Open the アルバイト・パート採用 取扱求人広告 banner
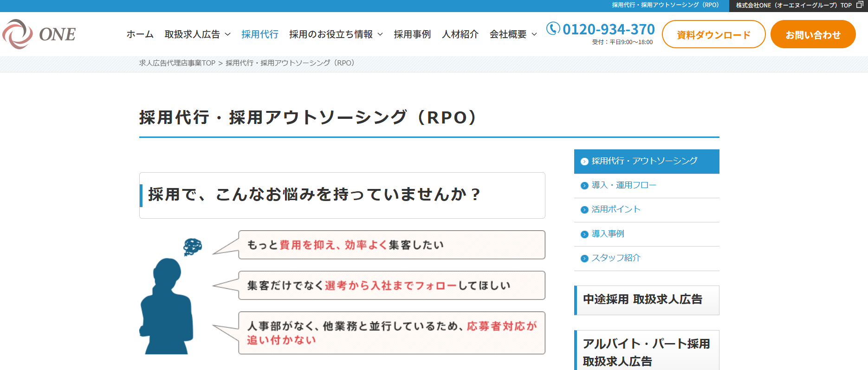The image size is (868, 370). [x=647, y=351]
